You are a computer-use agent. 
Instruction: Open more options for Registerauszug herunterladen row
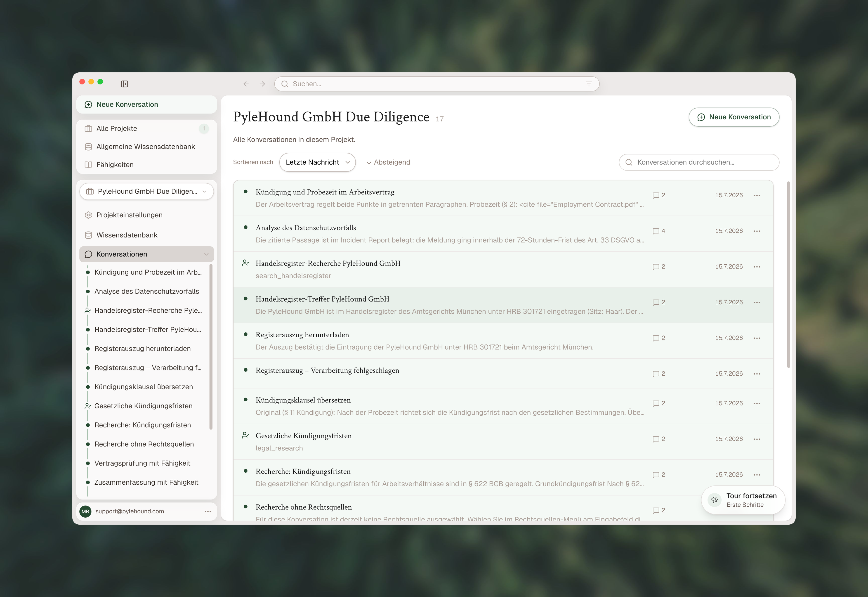[x=757, y=338]
